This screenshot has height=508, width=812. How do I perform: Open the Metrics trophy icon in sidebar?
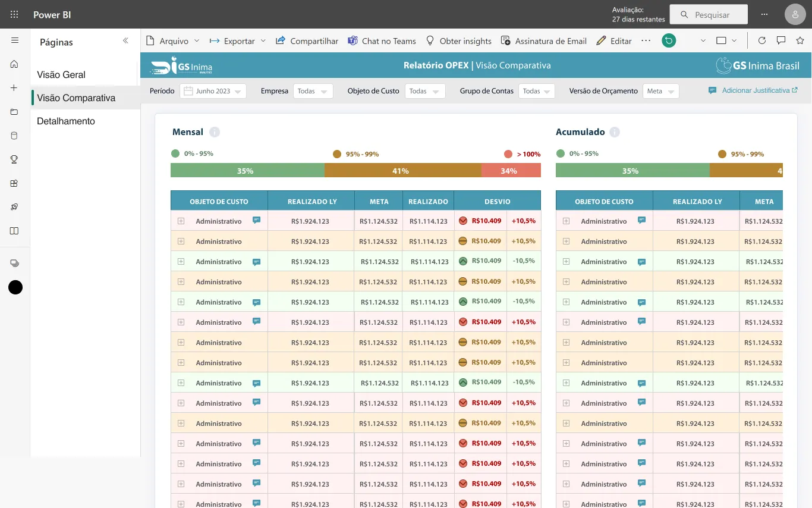tap(14, 159)
